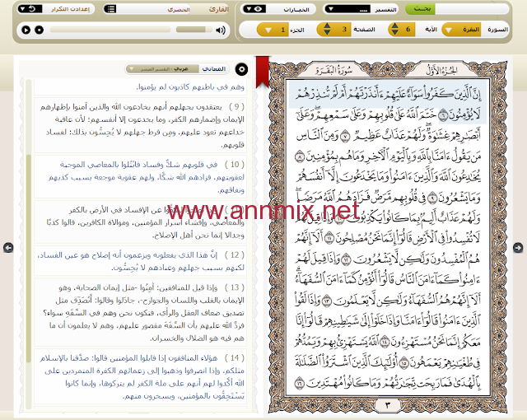Click the highlighted first verse line
Image resolution: width=527 pixels, height=420 pixels.
coord(388,95)
